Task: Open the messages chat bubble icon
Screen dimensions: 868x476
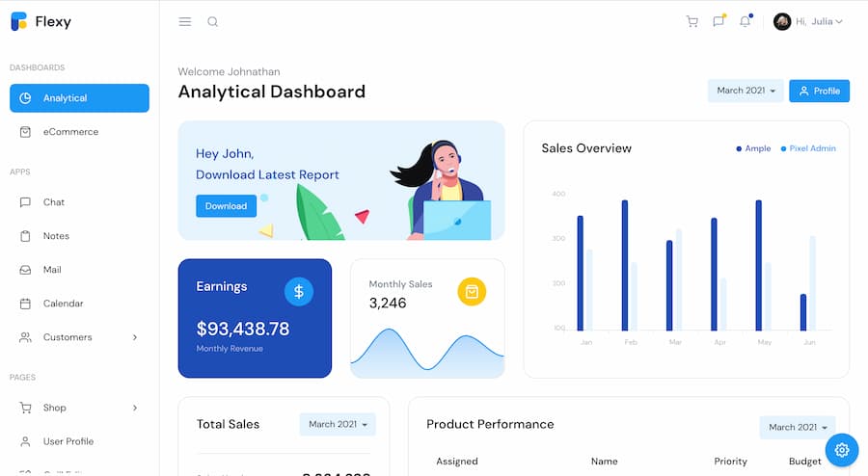Action: (719, 22)
